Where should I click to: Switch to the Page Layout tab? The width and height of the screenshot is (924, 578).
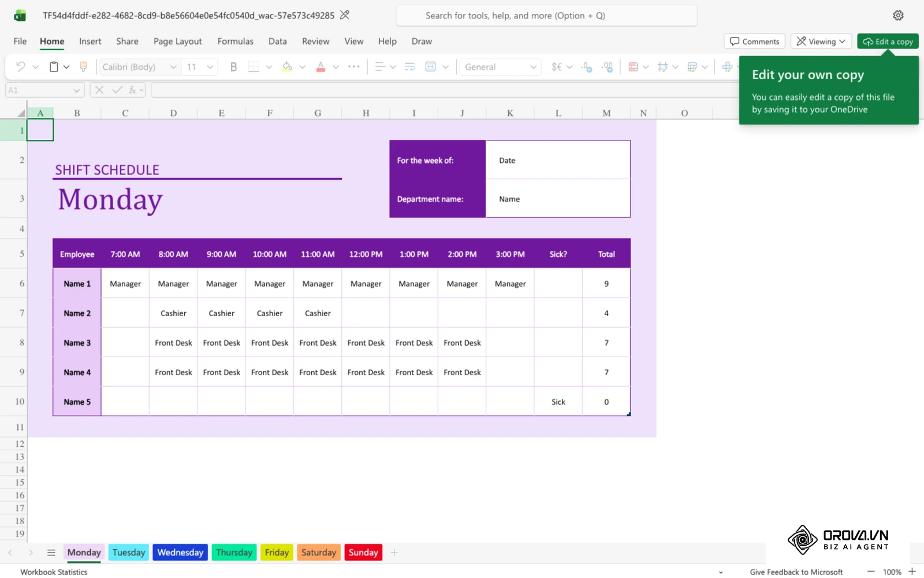pos(177,42)
